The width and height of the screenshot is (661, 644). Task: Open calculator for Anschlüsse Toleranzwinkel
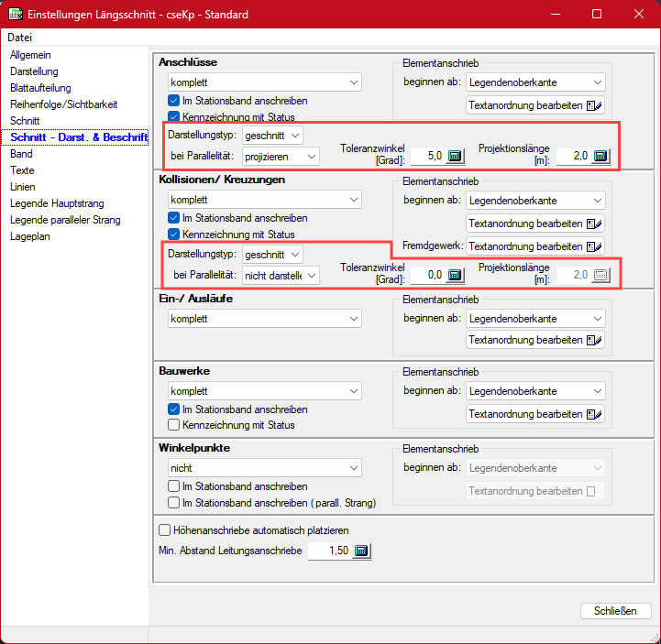coord(455,156)
